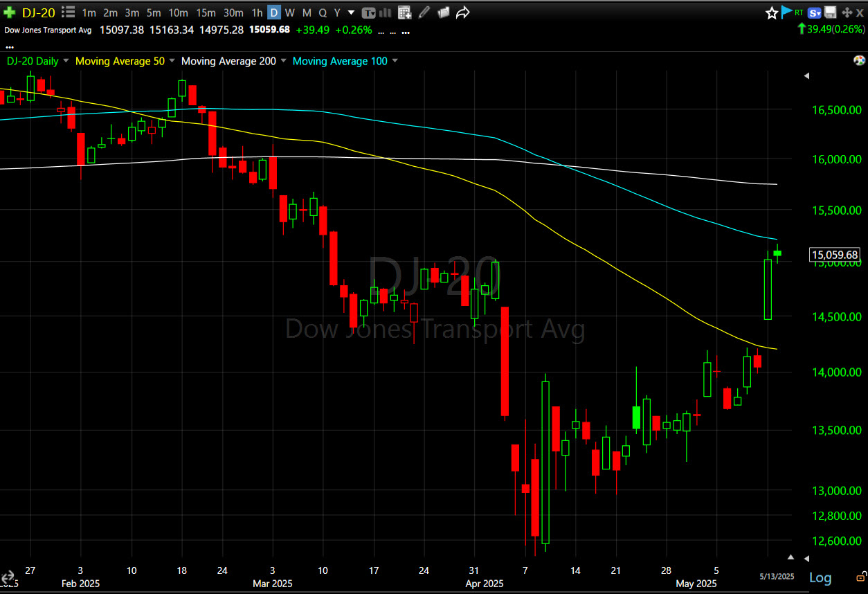Click the left triangle near the Log button
Screen dimensions: 868x594
pyautogui.click(x=806, y=558)
